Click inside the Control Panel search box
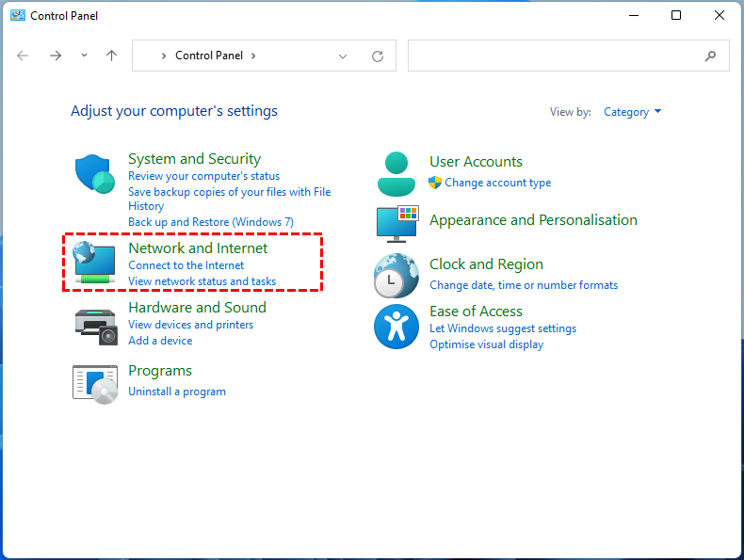The width and height of the screenshot is (744, 560). pos(569,56)
